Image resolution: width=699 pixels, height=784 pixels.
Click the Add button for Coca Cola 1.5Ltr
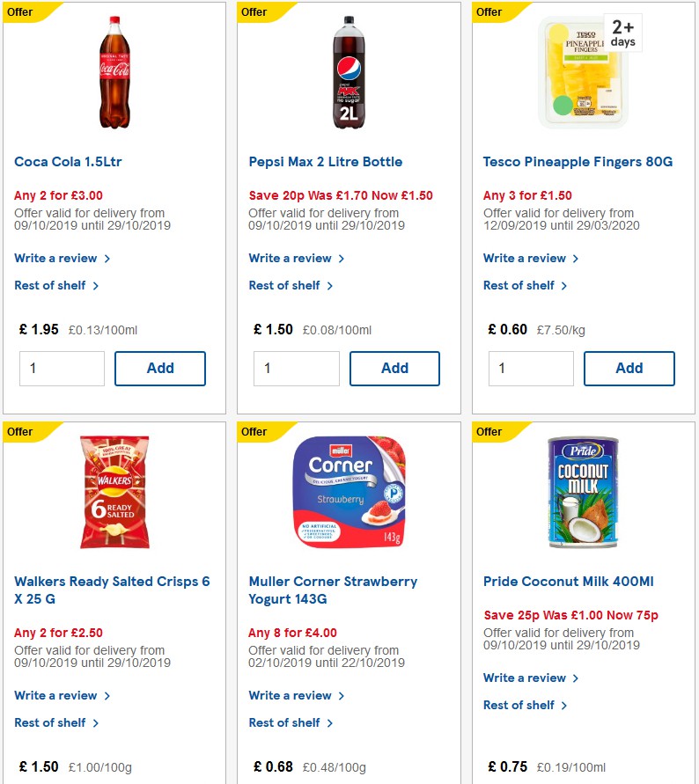[x=159, y=368]
